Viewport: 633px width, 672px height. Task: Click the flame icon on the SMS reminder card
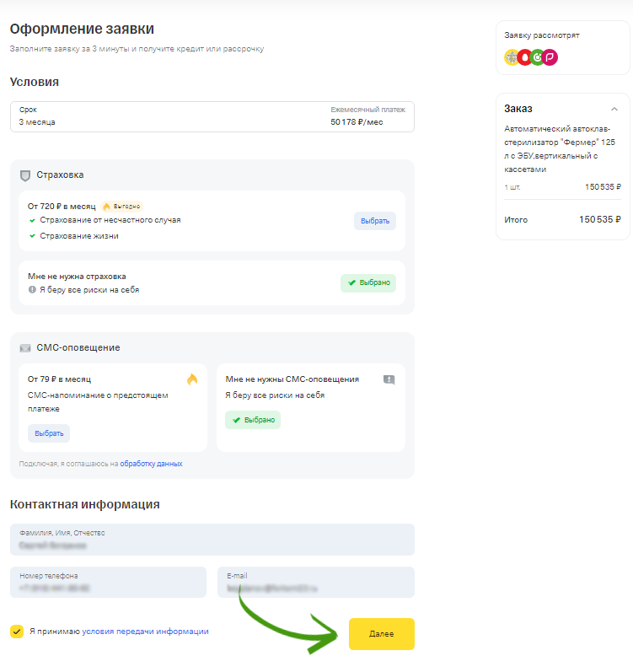[192, 379]
